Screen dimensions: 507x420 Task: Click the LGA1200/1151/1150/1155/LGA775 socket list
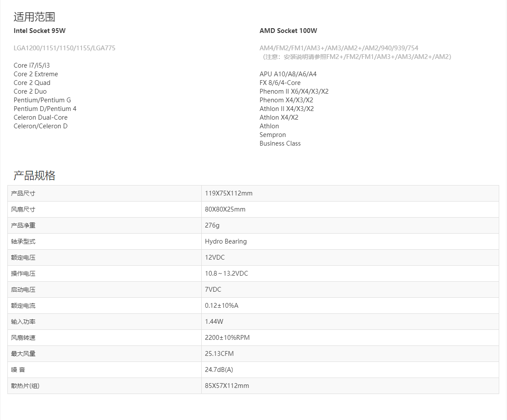pos(64,48)
